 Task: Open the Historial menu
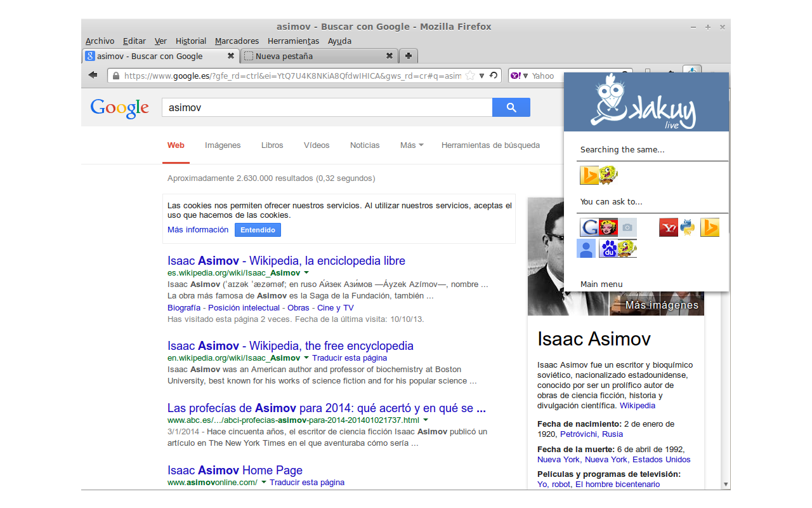[191, 41]
